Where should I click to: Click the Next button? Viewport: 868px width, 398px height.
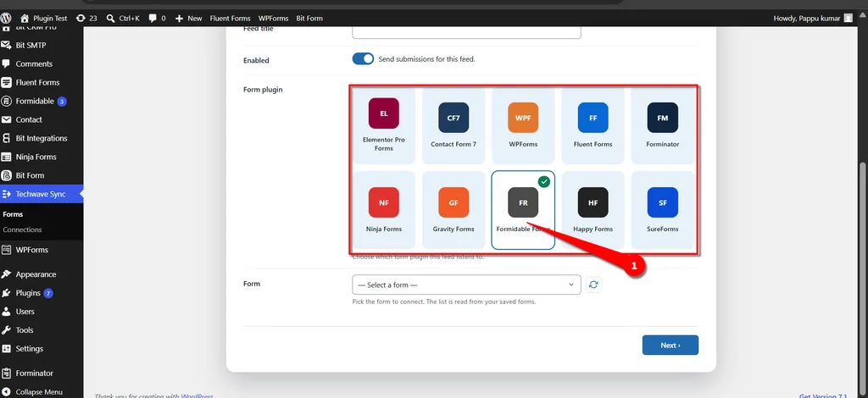click(670, 345)
